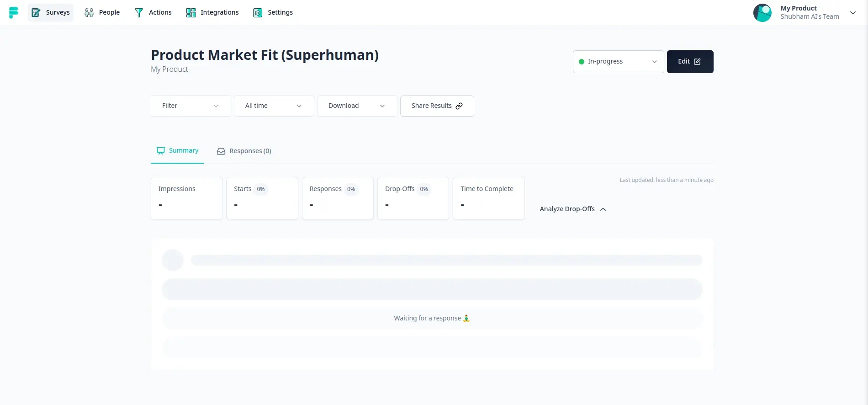Switch to the Responses (0) tab

tap(244, 151)
